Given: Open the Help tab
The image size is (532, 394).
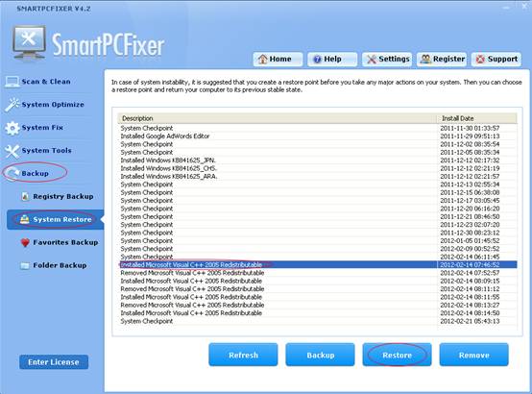Looking at the screenshot, I should coord(332,60).
